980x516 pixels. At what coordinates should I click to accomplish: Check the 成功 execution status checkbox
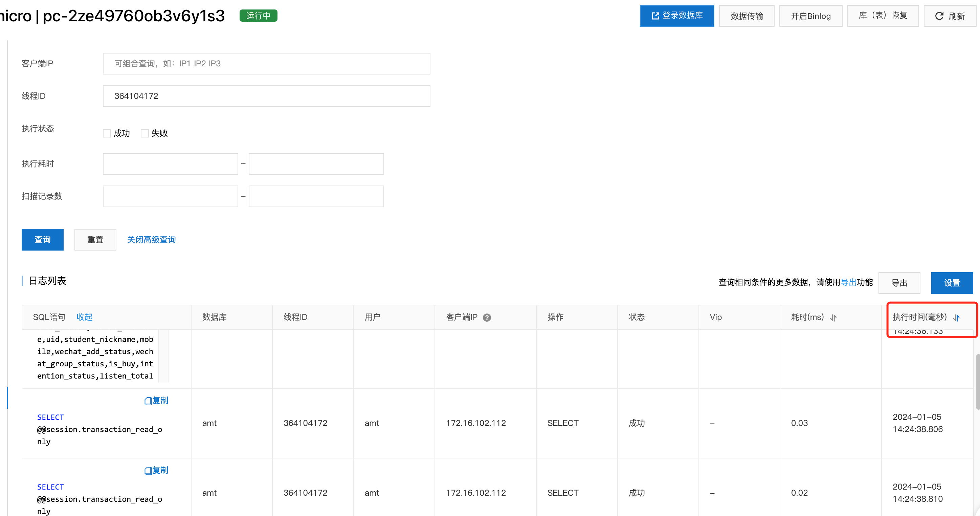(107, 133)
